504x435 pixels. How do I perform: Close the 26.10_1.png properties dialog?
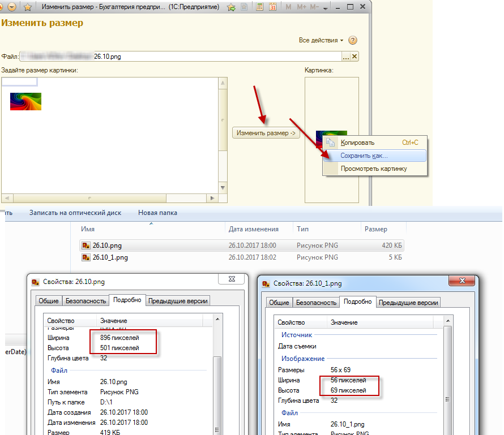click(x=462, y=281)
